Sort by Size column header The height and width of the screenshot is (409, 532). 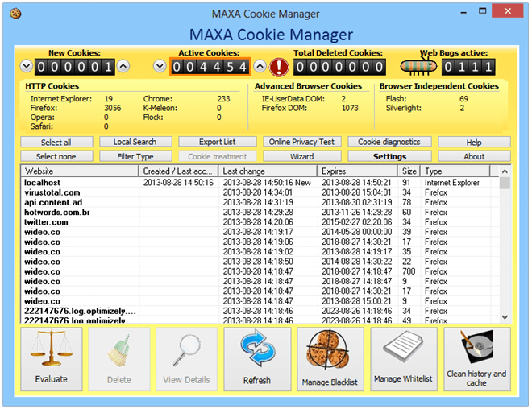409,171
